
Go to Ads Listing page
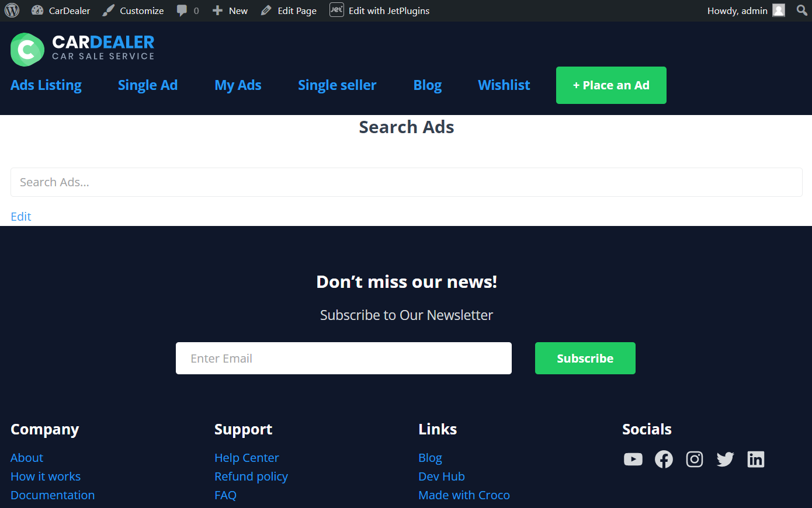pos(46,85)
